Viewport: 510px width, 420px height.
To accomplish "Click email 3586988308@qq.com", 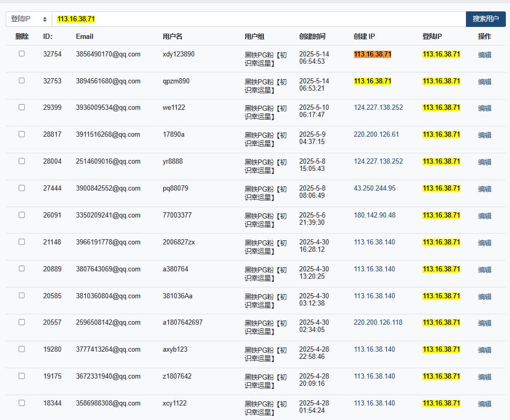I will click(108, 403).
